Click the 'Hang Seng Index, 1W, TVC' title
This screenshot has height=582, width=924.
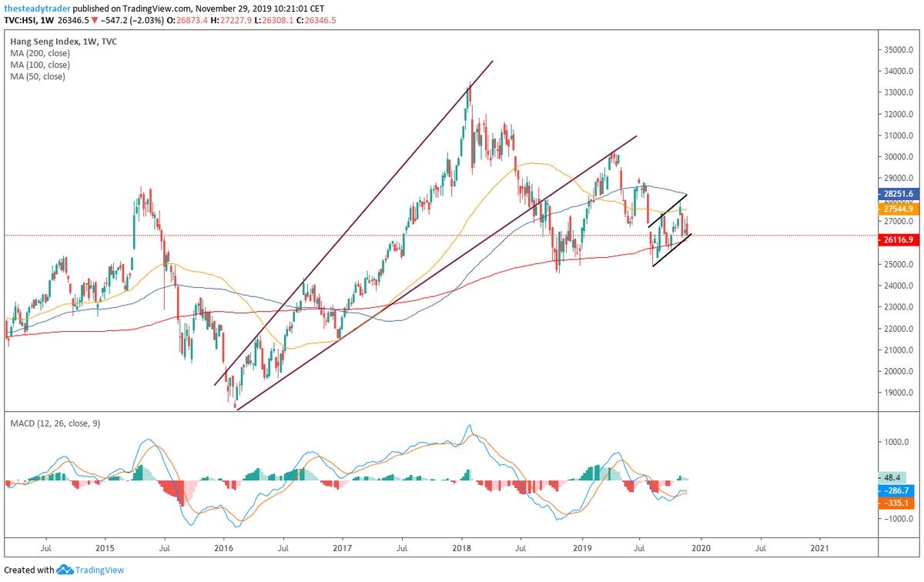[x=62, y=42]
